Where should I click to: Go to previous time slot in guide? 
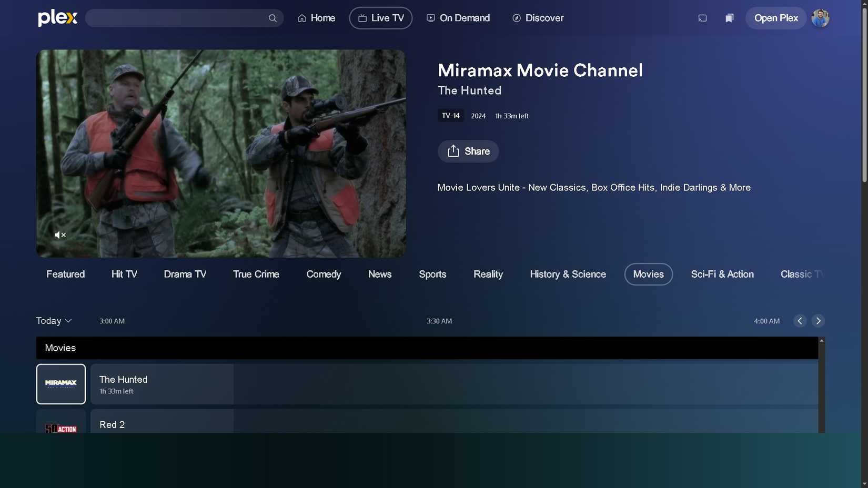800,321
